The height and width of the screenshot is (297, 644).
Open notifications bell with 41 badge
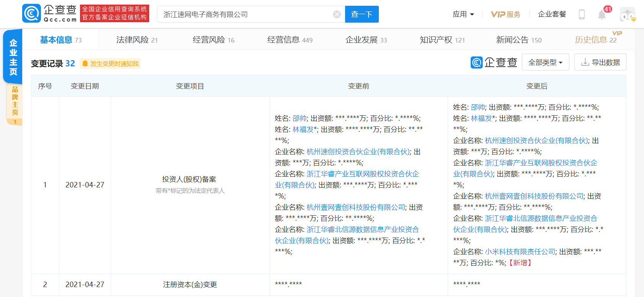click(x=602, y=15)
